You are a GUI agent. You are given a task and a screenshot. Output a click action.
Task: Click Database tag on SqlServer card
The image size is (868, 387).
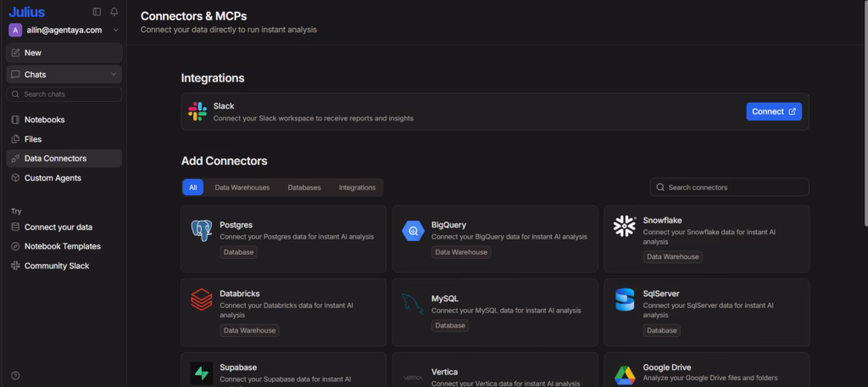pos(661,330)
